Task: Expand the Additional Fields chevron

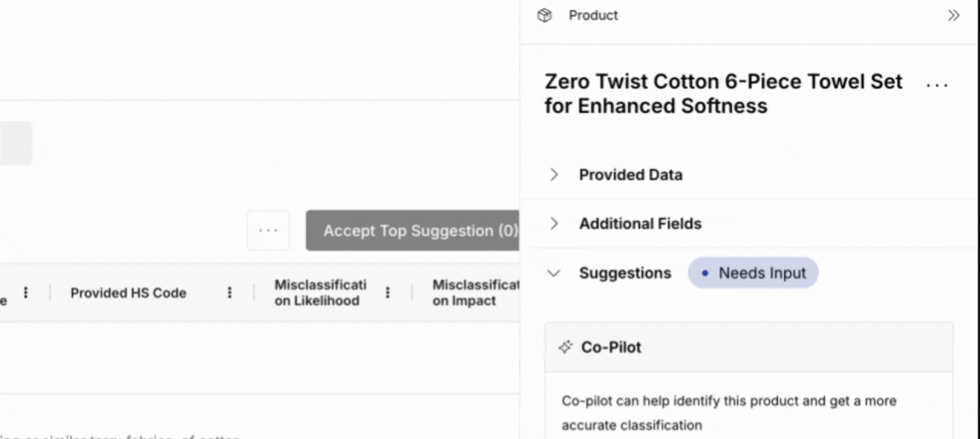Action: click(x=554, y=223)
